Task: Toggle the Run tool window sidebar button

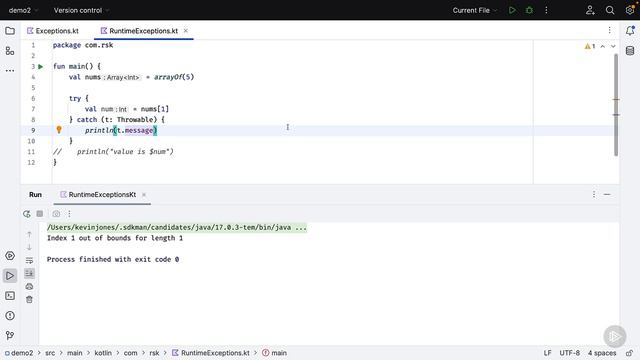Action: tap(10, 276)
